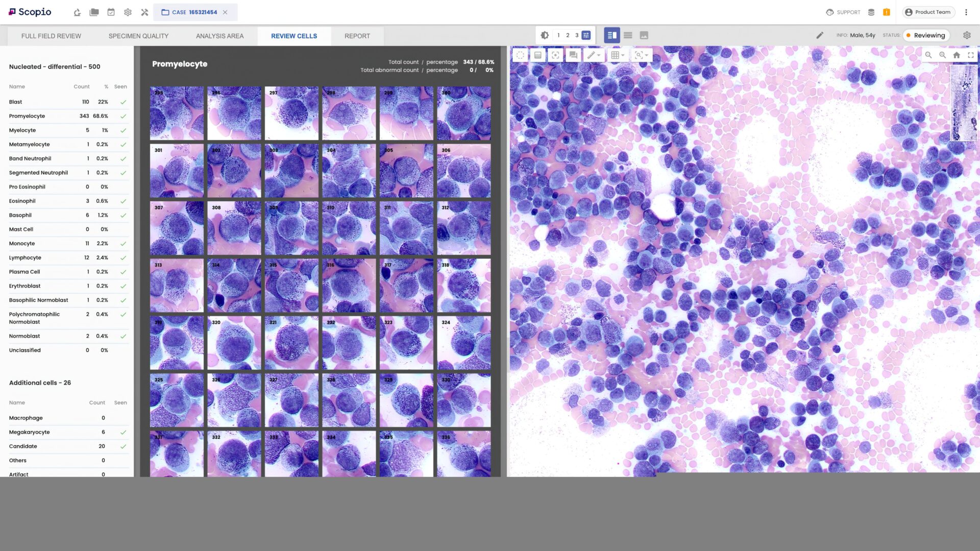Screen dimensions: 980x551
Task: Click the Support headset icon
Action: coord(830,12)
